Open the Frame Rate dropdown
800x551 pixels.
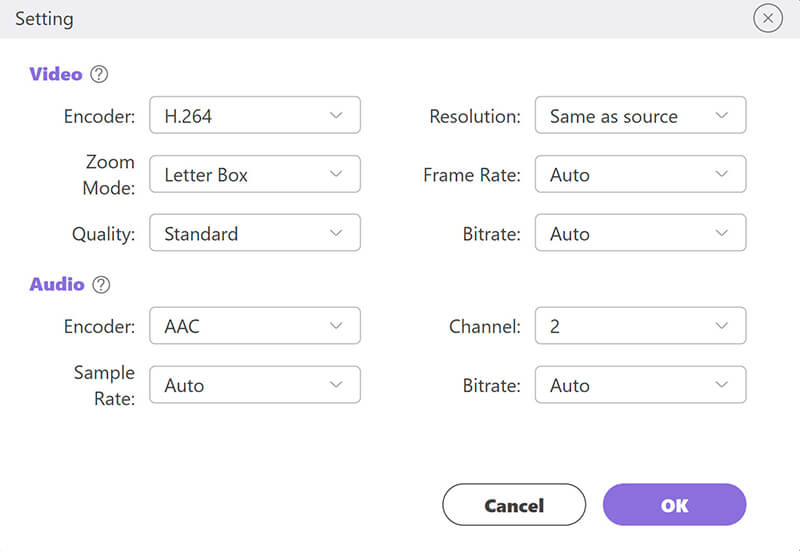coord(640,174)
